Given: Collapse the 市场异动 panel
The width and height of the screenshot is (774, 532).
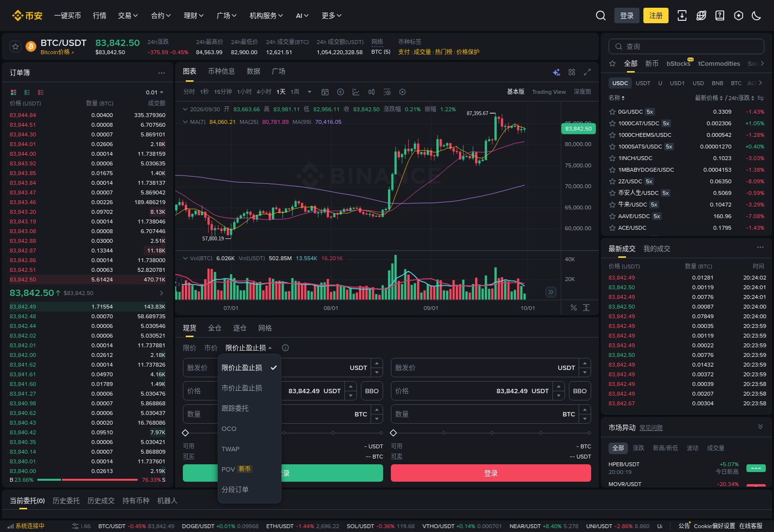Looking at the screenshot, I should tap(760, 427).
